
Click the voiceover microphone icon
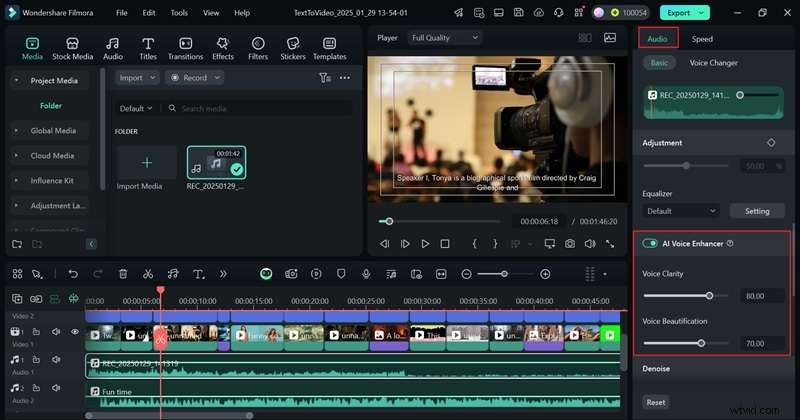pyautogui.click(x=366, y=274)
